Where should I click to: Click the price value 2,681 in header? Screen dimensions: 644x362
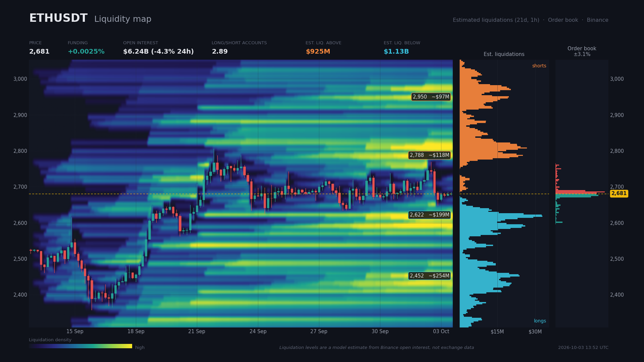(39, 51)
